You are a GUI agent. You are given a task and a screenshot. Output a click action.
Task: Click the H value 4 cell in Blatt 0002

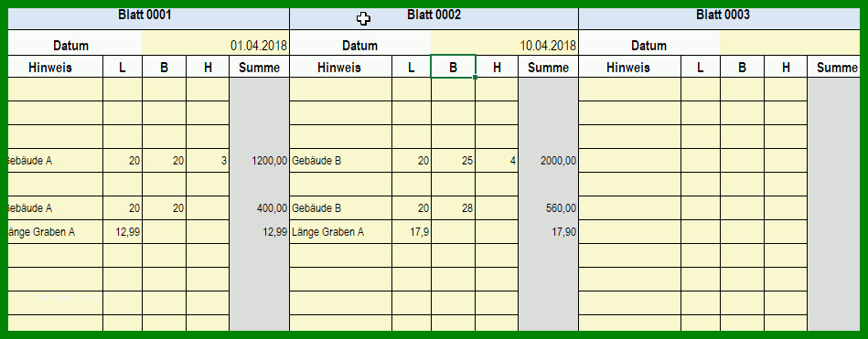[497, 161]
